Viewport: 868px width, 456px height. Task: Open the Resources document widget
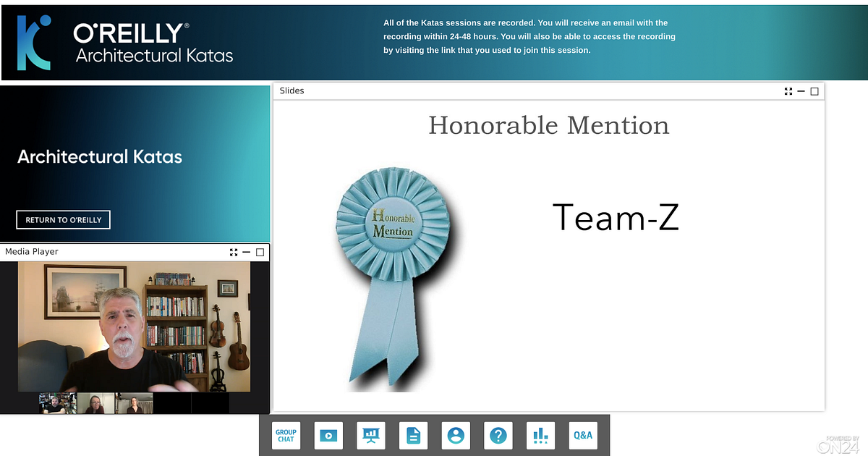(413, 435)
